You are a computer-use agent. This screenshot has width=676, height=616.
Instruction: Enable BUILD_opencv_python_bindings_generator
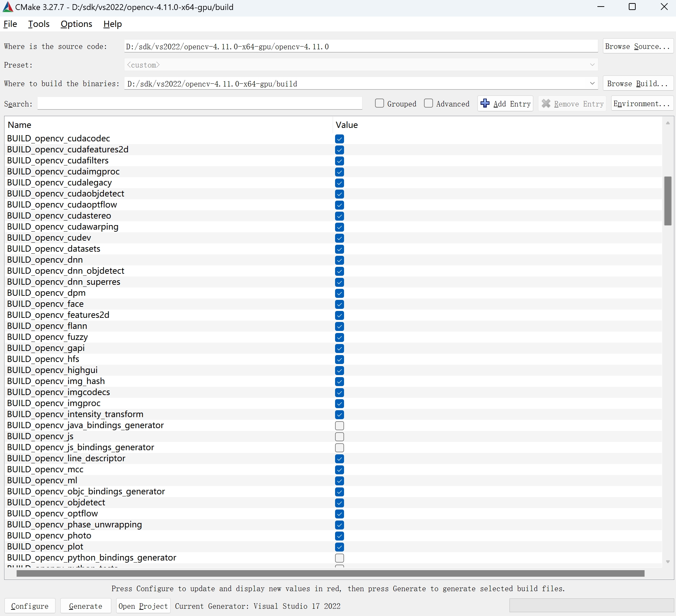pyautogui.click(x=339, y=558)
